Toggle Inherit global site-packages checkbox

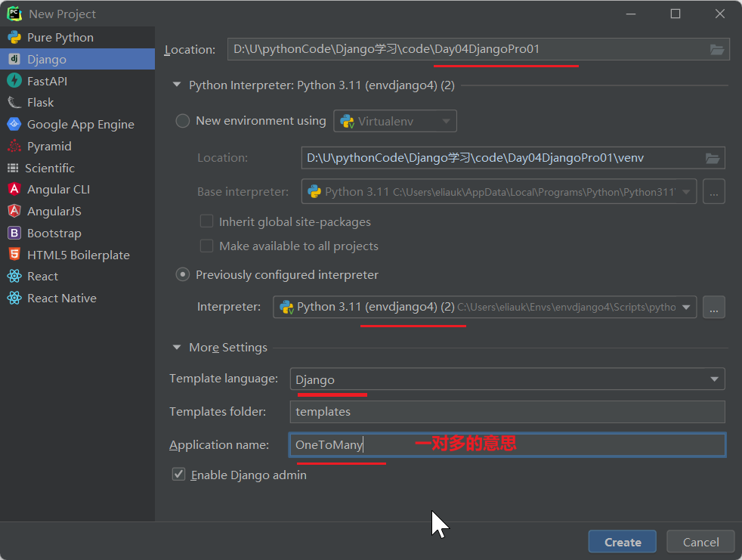coord(206,221)
